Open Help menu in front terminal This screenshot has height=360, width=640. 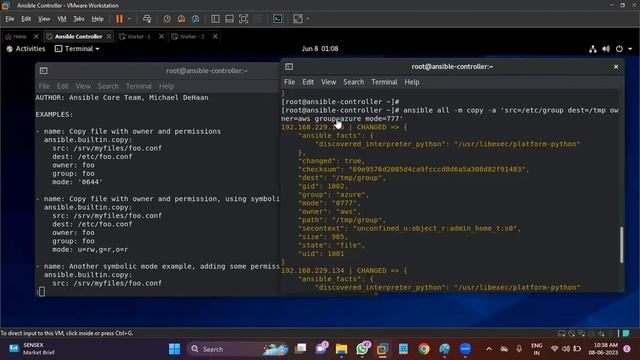click(412, 82)
